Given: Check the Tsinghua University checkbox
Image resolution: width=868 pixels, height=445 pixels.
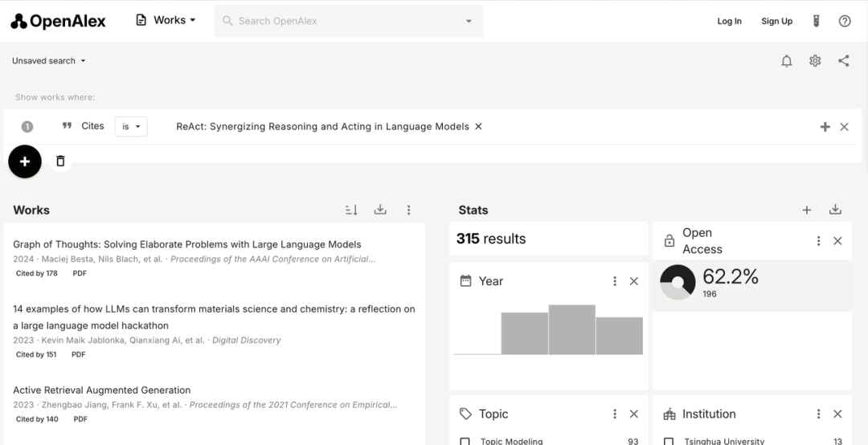Looking at the screenshot, I should point(669,441).
